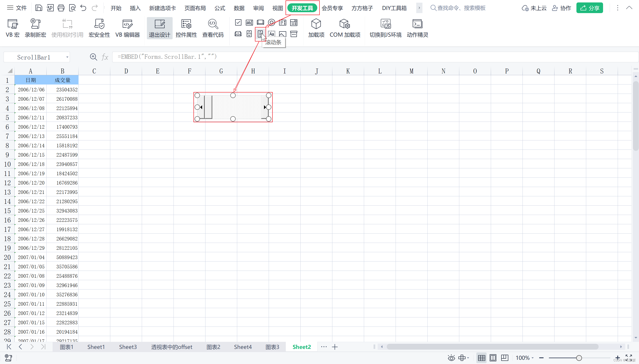Expand more ribbon tabs chevron
This screenshot has height=364, width=639.
tap(419, 8)
